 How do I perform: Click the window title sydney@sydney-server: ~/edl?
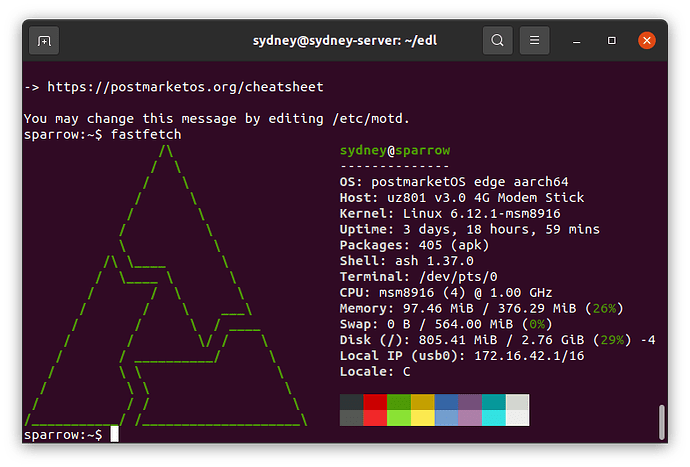click(345, 40)
